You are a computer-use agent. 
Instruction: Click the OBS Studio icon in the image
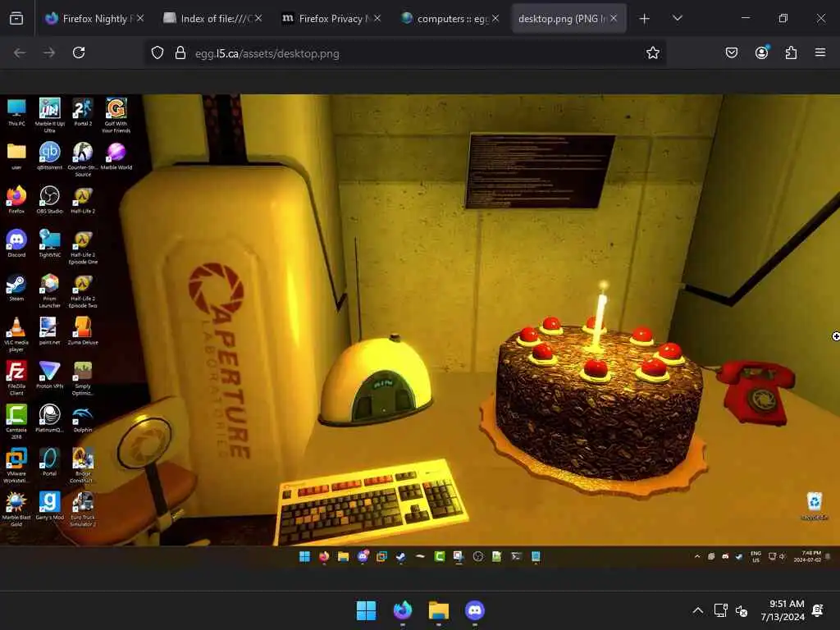pyautogui.click(x=49, y=200)
